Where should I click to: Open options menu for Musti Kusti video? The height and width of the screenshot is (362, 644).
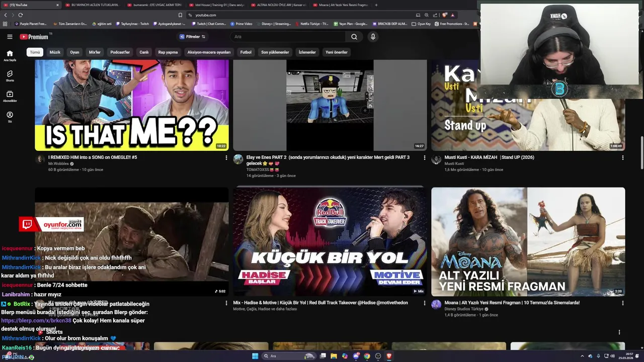[x=622, y=158]
